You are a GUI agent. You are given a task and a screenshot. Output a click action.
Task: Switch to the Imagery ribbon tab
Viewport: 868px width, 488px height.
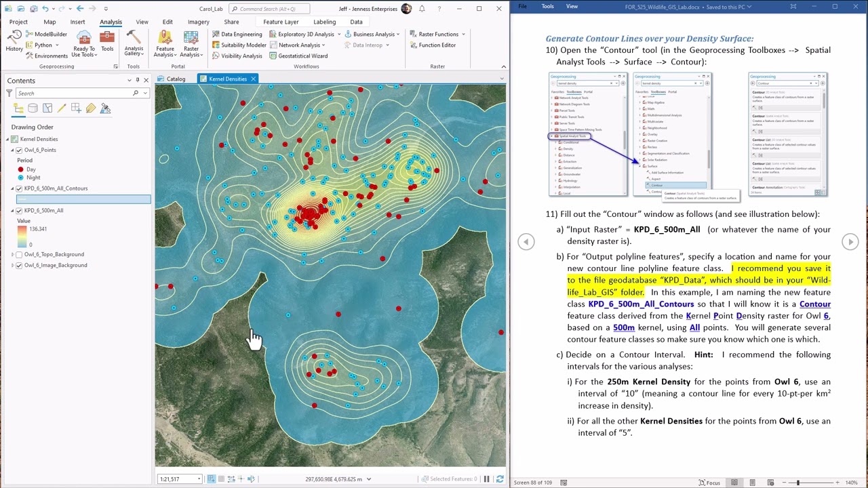[198, 22]
